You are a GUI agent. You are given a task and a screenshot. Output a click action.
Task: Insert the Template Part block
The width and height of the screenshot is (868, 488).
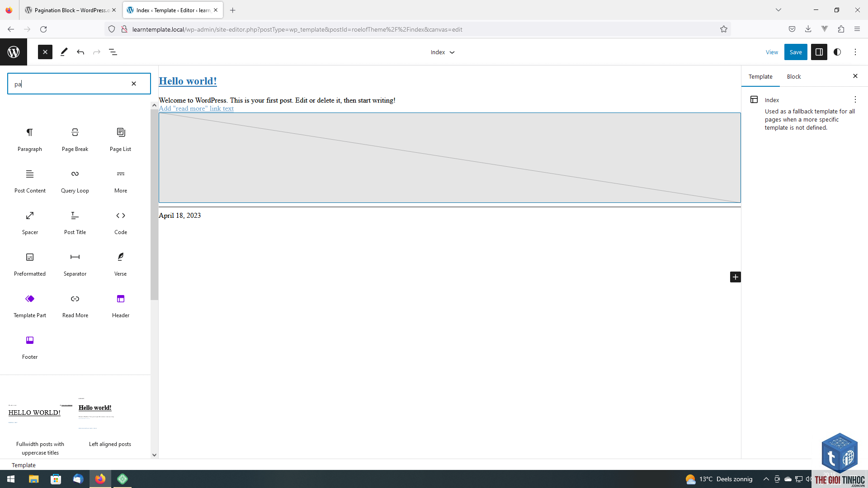point(30,305)
